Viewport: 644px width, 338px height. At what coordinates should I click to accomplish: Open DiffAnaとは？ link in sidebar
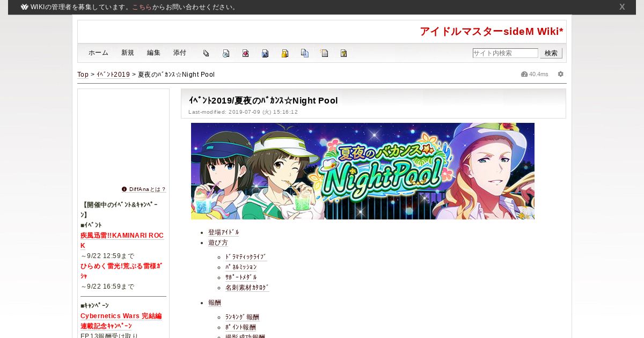[148, 189]
